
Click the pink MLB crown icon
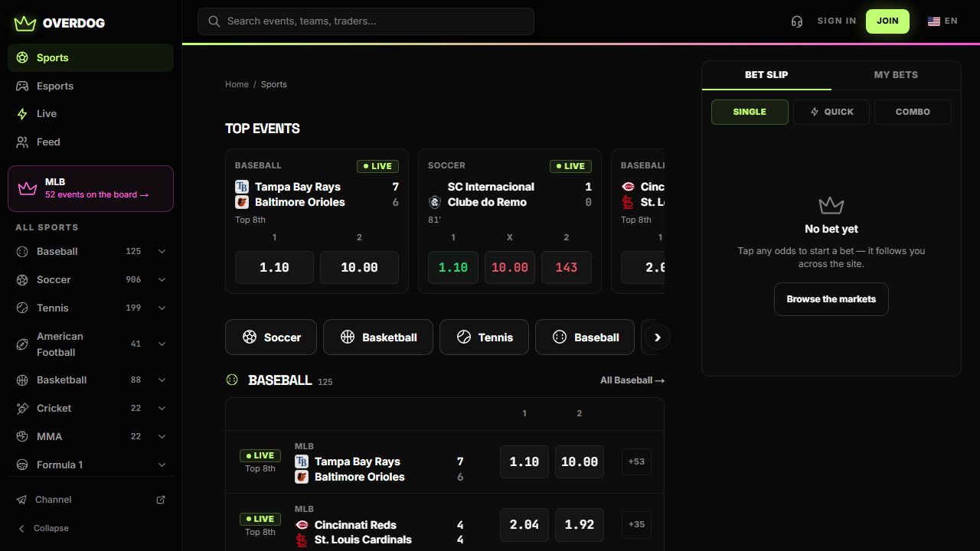click(28, 188)
